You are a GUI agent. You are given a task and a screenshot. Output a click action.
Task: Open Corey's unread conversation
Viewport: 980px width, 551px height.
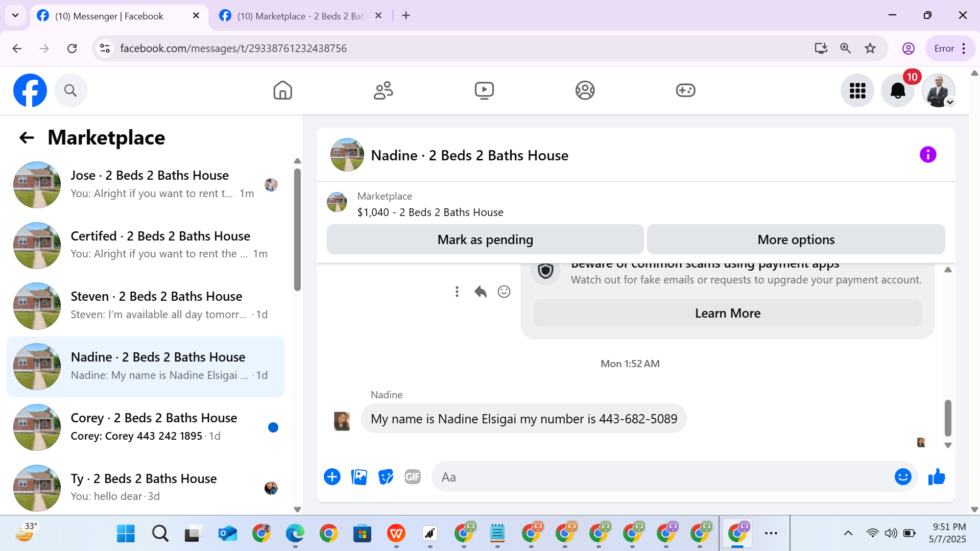(146, 427)
